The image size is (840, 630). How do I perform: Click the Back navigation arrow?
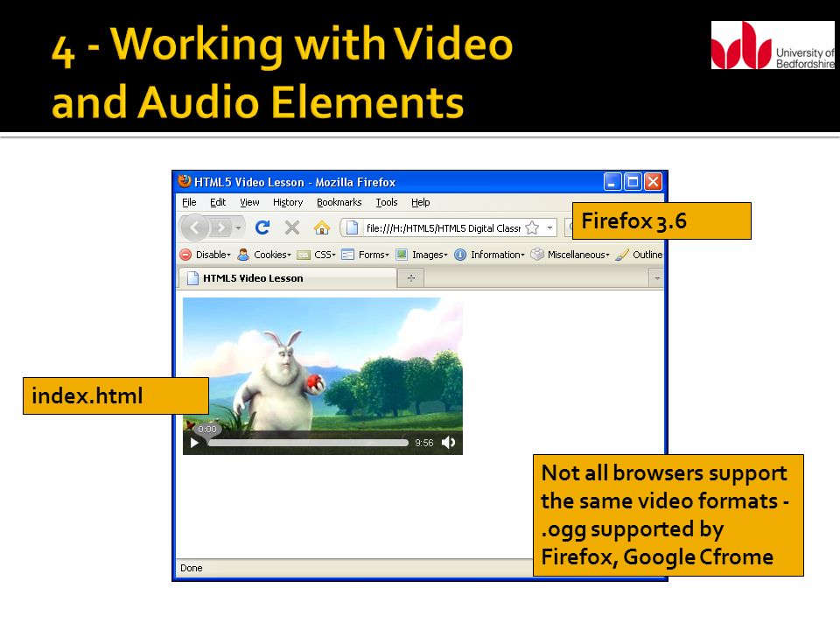point(194,227)
